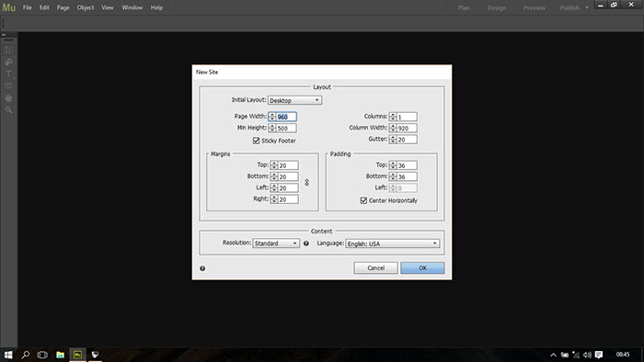The height and width of the screenshot is (362, 644).
Task: Select the Zoom tool in the toolbox
Action: pyautogui.click(x=8, y=110)
